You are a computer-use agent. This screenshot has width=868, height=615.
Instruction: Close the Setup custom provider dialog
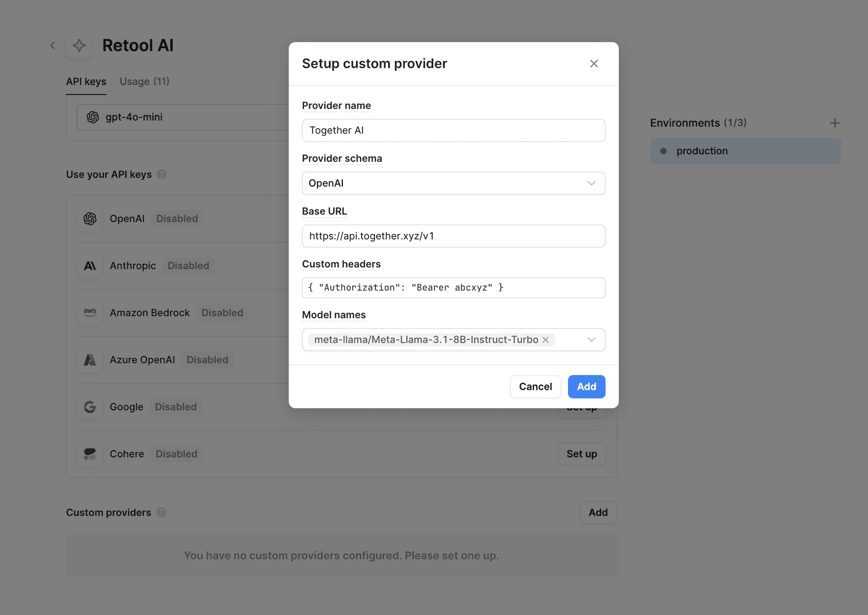click(x=594, y=64)
